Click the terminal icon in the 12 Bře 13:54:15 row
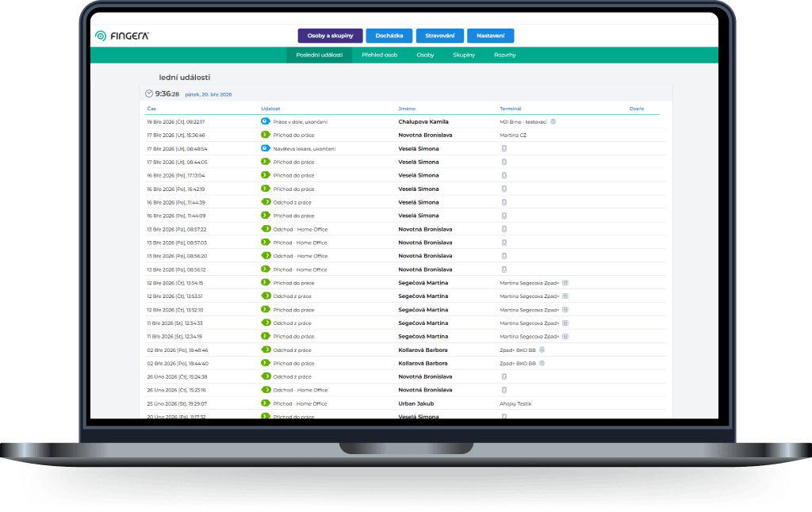This screenshot has height=512, width=812. (565, 283)
